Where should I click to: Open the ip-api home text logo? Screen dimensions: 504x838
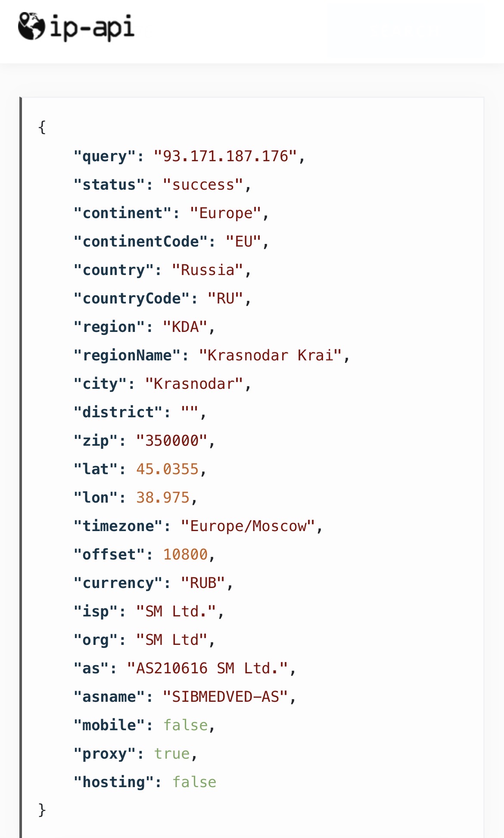coord(92,27)
